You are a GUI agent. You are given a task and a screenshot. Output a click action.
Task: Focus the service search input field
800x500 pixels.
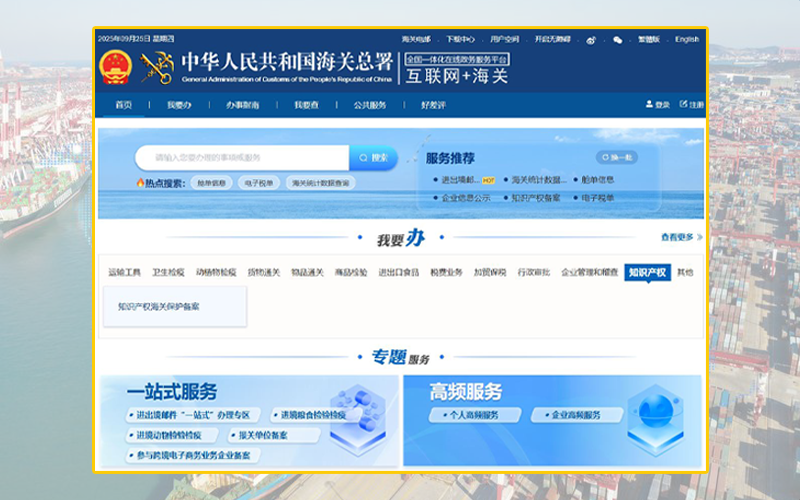(x=242, y=158)
